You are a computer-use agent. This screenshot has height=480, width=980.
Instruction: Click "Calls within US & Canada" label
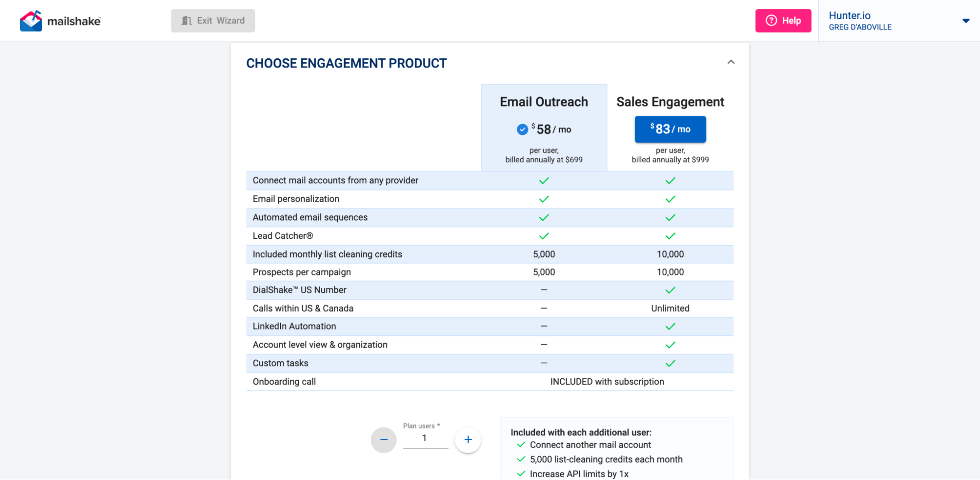tap(303, 308)
